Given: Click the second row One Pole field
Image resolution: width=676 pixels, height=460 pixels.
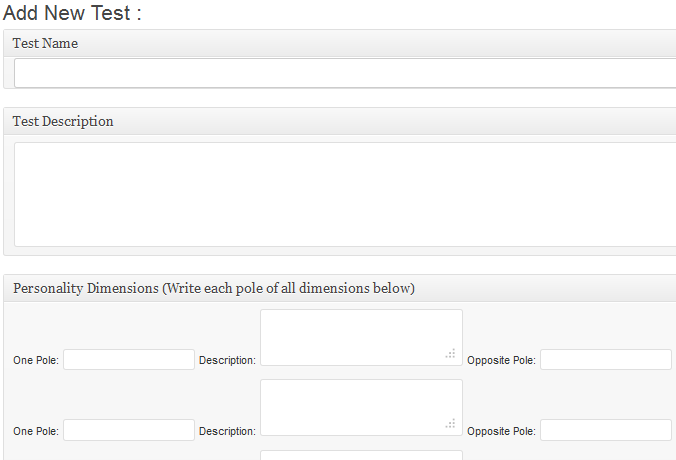Looking at the screenshot, I should pyautogui.click(x=129, y=430).
